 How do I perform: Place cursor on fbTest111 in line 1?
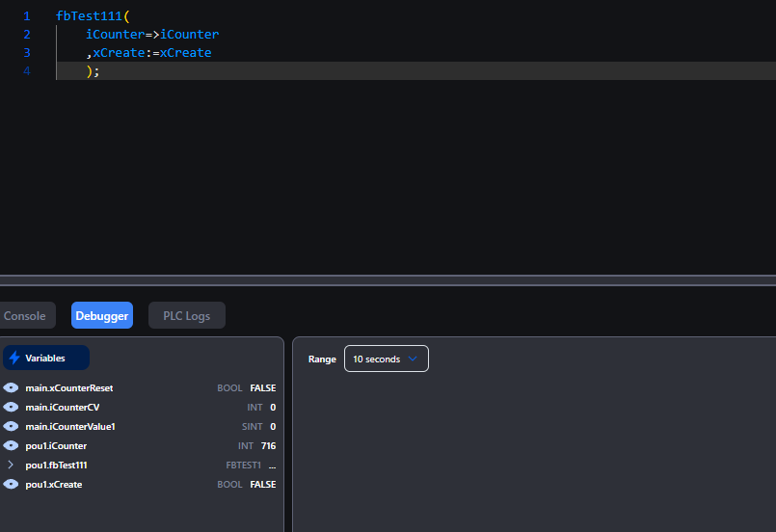pos(89,16)
